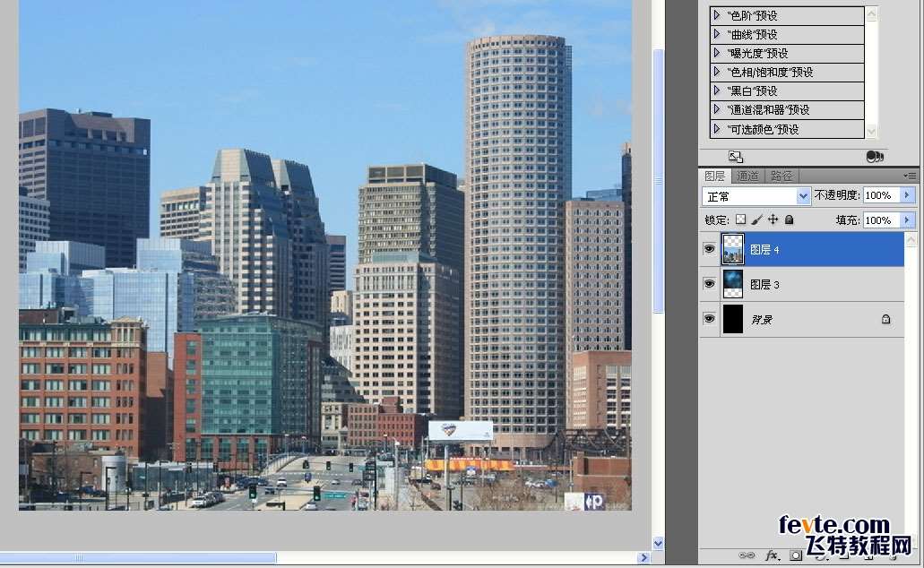Click the 填充 100% value field
This screenshot has width=924, height=568.
pos(882,219)
